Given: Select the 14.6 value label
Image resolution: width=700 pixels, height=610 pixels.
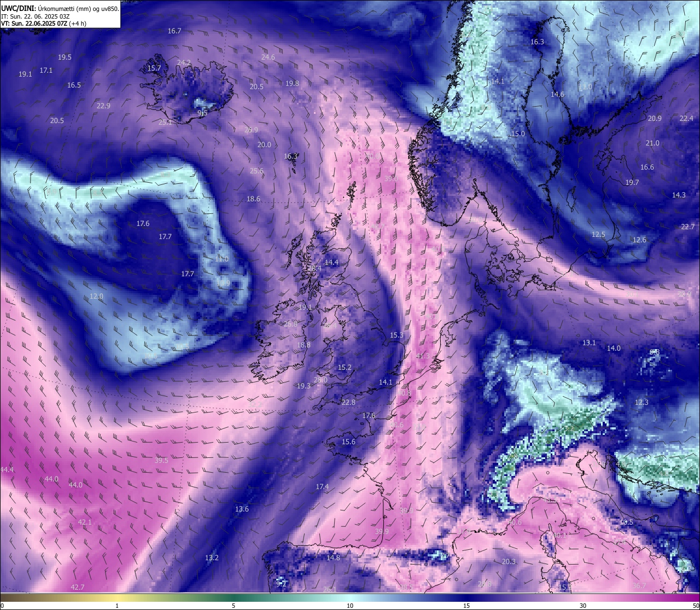Looking at the screenshot, I should (557, 94).
